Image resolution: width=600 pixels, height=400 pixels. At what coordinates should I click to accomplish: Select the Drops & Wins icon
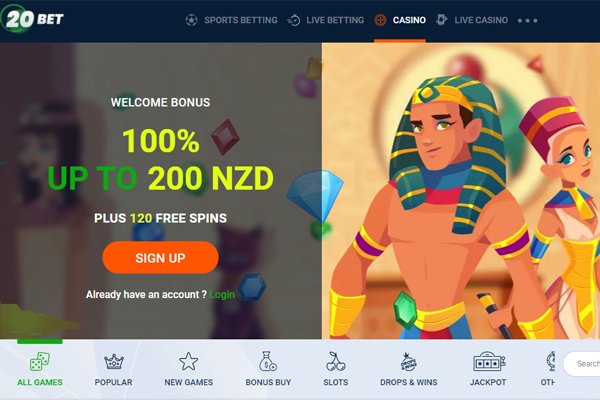click(408, 362)
